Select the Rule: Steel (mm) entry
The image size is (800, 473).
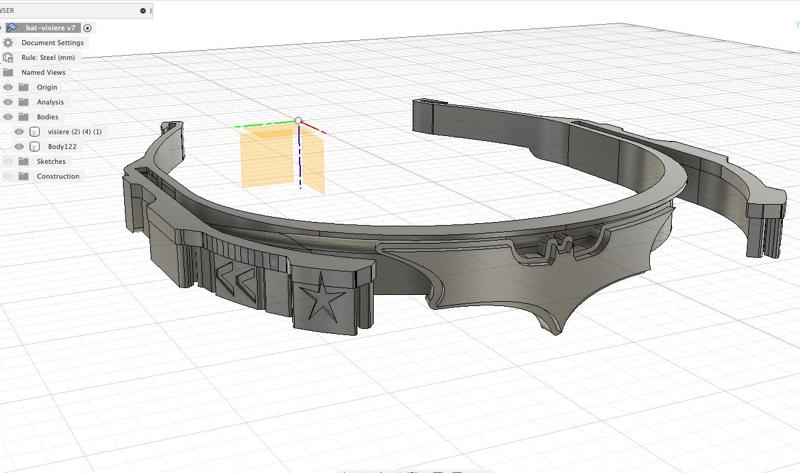click(48, 58)
